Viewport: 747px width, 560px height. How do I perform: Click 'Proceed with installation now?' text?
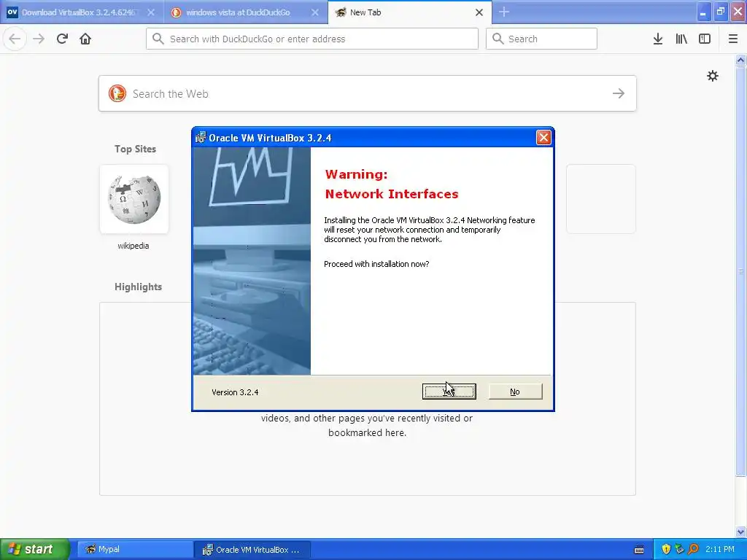pos(376,264)
